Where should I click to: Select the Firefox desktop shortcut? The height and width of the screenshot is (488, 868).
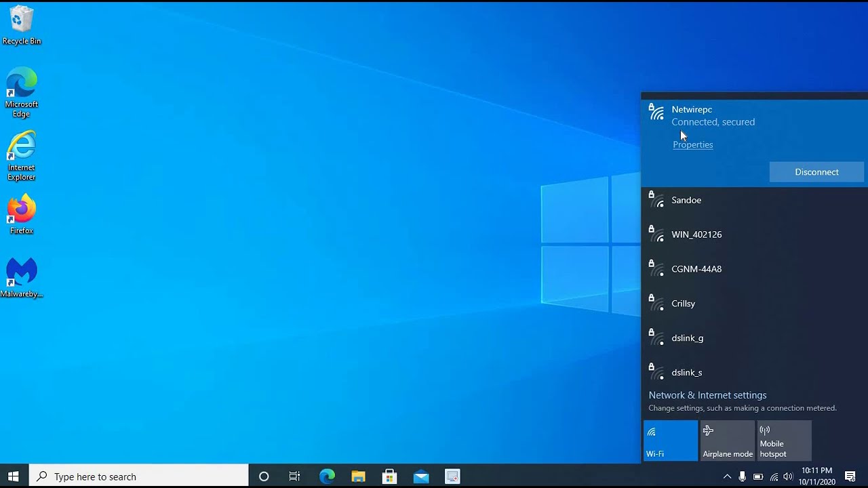tap(22, 214)
